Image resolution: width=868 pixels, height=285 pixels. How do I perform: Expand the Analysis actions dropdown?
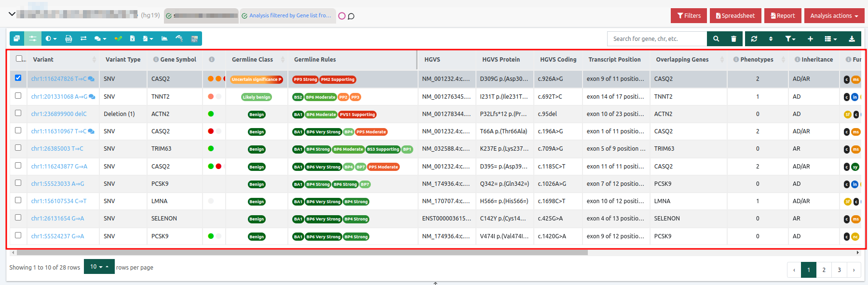[x=834, y=16]
